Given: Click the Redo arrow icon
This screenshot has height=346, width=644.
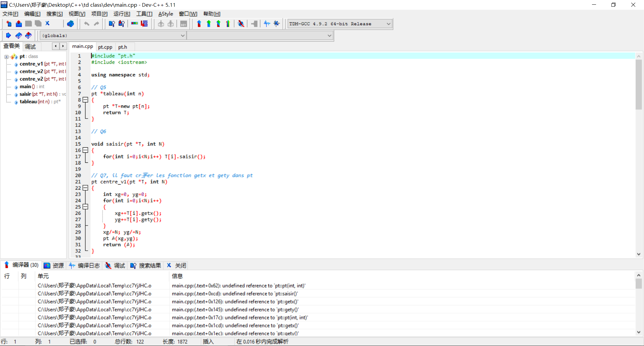Looking at the screenshot, I should pos(97,24).
